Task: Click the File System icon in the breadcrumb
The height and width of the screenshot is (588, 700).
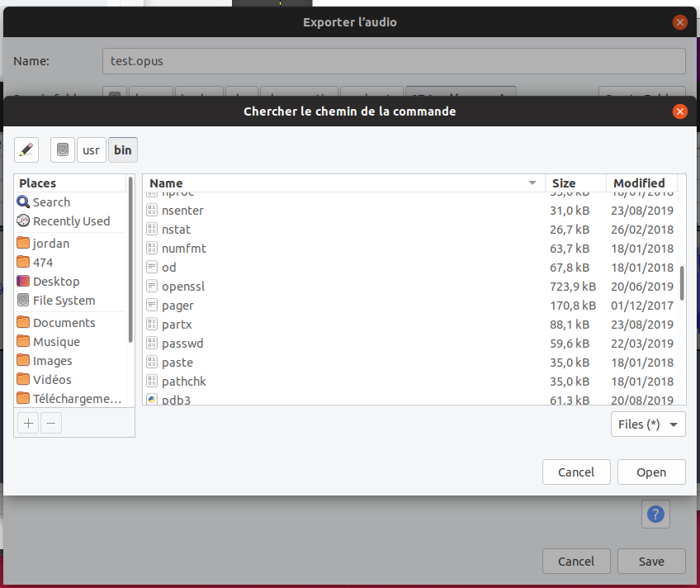Action: pos(62,149)
